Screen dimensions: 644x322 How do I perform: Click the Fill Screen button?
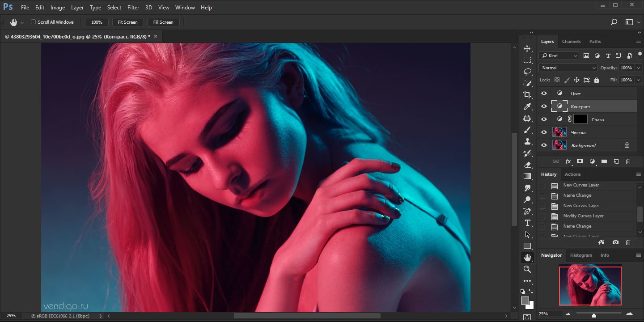click(x=163, y=22)
